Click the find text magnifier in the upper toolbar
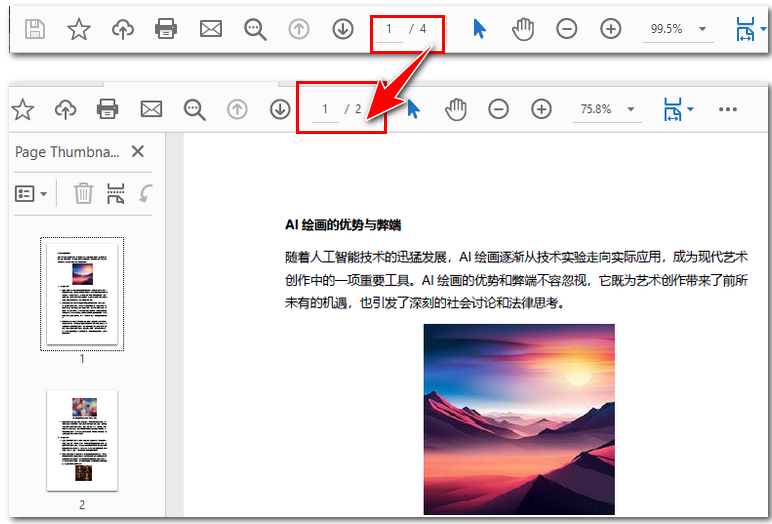Viewport: 772px width, 524px height. click(255, 30)
